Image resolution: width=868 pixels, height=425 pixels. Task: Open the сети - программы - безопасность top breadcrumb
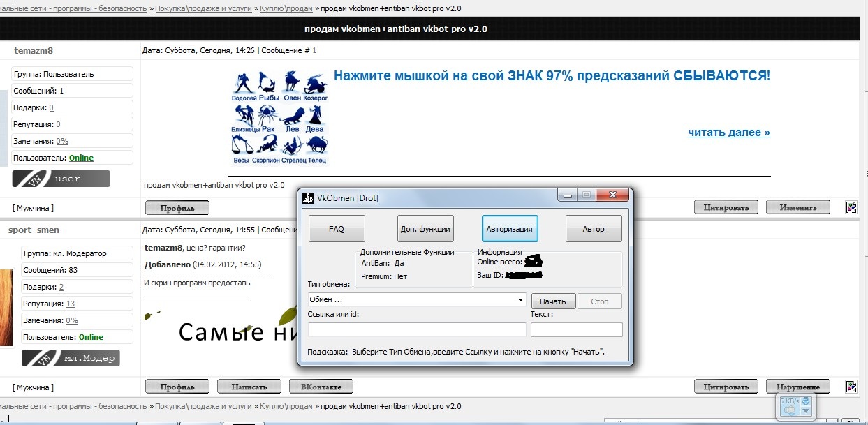73,8
